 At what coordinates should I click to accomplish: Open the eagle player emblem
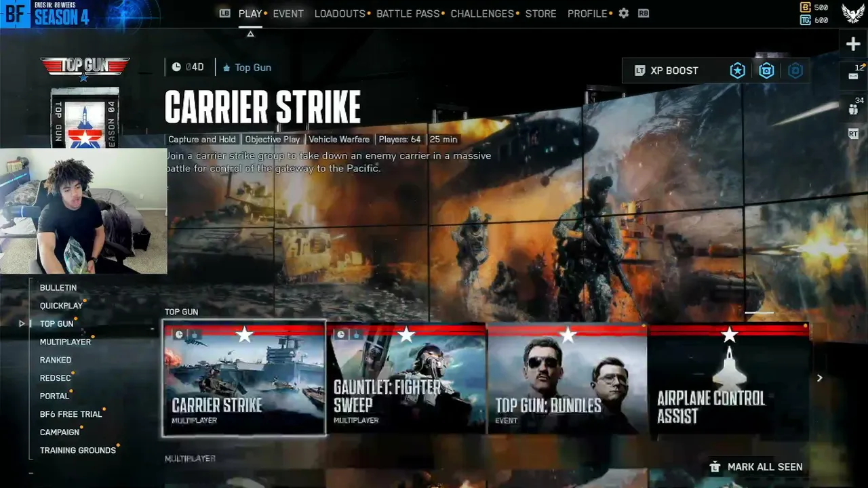pyautogui.click(x=852, y=14)
